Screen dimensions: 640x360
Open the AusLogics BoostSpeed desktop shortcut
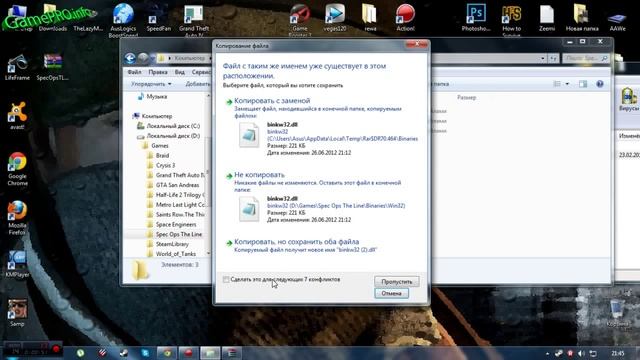[x=123, y=20]
